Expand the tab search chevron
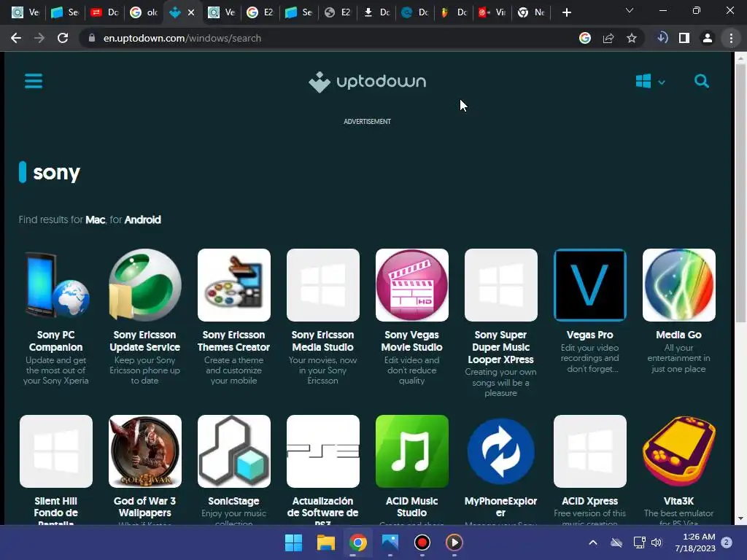747x560 pixels. pos(630,10)
